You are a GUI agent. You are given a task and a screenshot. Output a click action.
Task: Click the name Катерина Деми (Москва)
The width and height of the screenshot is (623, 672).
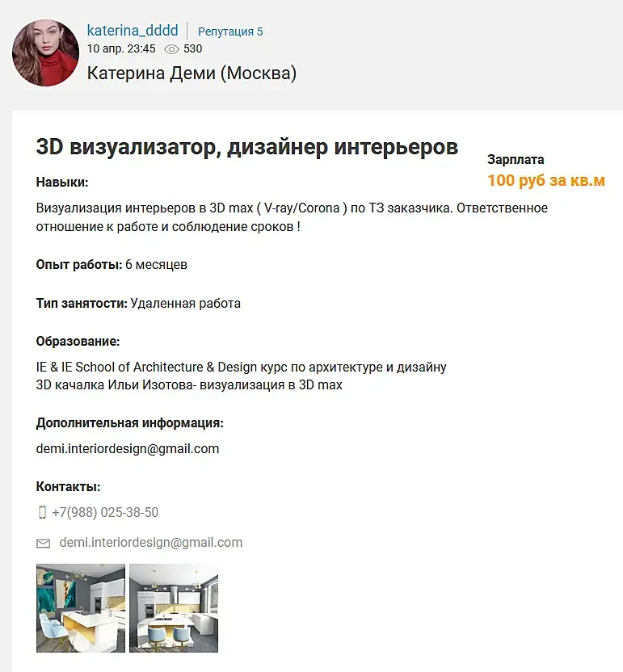click(x=192, y=73)
